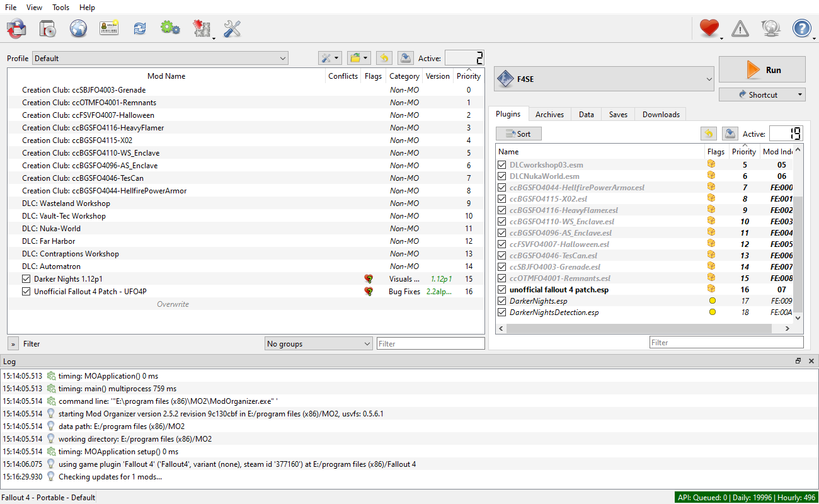Expand the Filter panel with » button
Screen dimensions: 819x504
pos(13,344)
